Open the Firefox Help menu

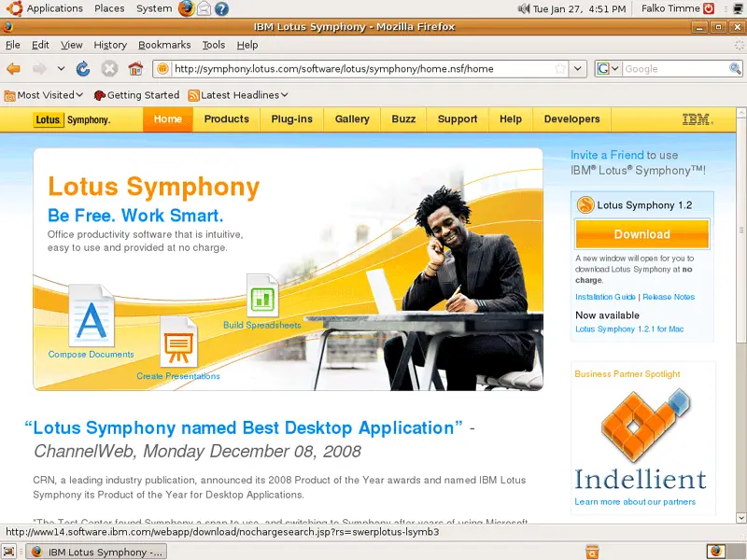point(247,45)
